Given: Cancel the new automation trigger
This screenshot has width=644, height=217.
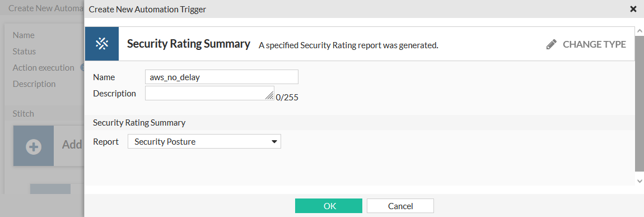Looking at the screenshot, I should (400, 206).
